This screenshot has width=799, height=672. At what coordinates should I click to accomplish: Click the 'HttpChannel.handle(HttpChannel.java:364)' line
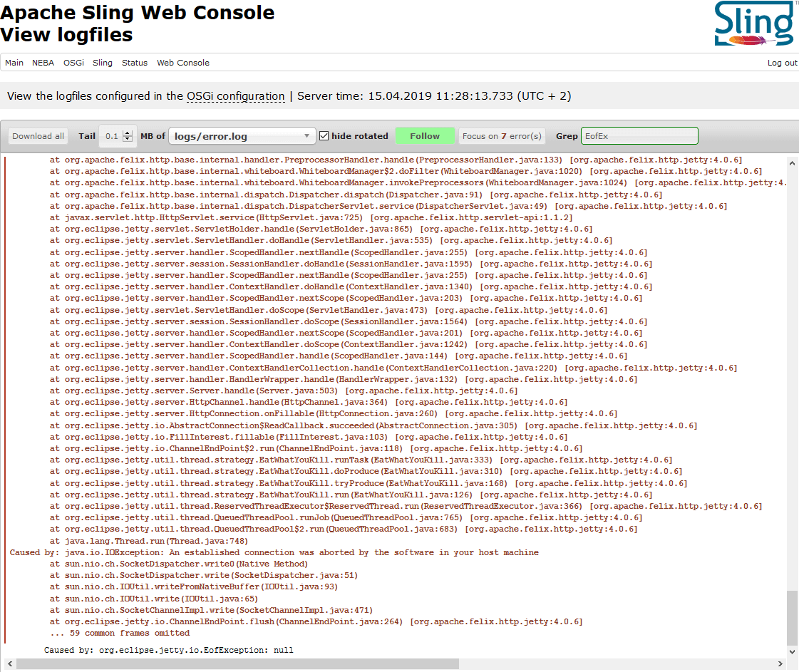[309, 403]
